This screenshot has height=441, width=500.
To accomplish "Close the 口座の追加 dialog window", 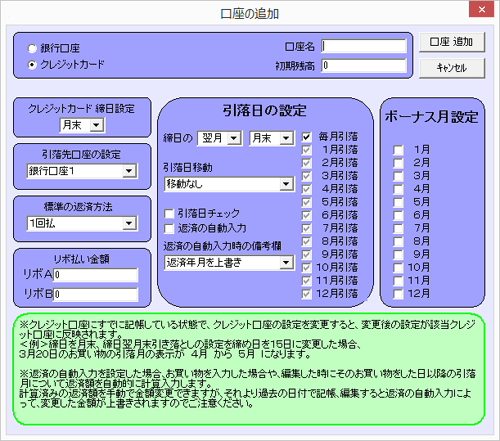I will (x=481, y=9).
